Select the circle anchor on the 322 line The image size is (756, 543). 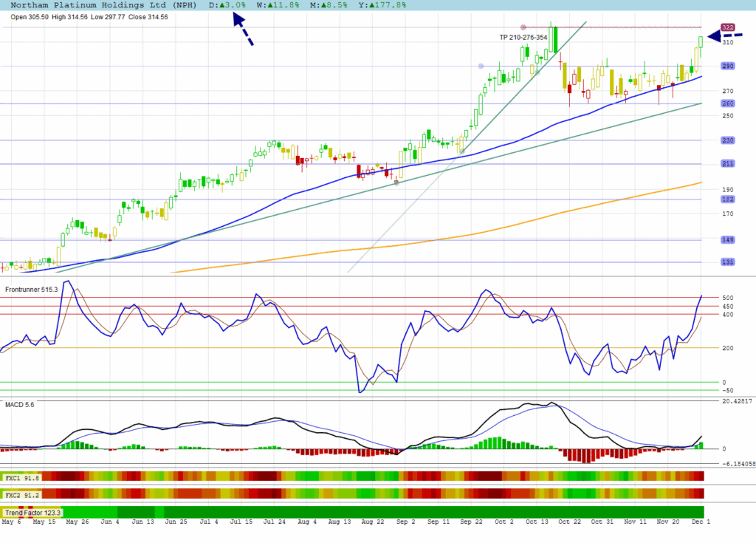pos(523,27)
